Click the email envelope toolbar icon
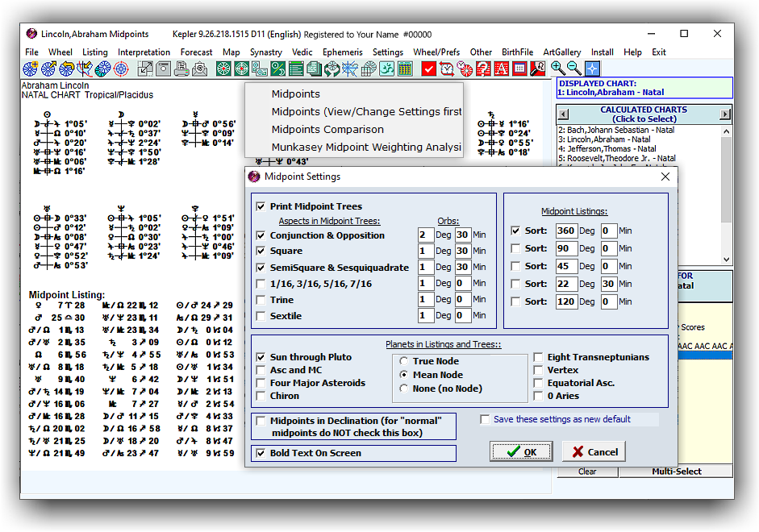This screenshot has height=532, width=759. 199,69
